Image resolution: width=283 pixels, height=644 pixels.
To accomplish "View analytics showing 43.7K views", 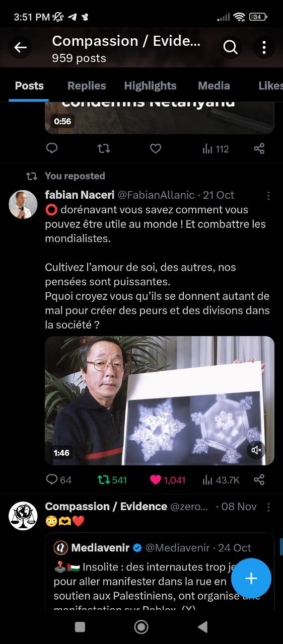I will tap(221, 480).
